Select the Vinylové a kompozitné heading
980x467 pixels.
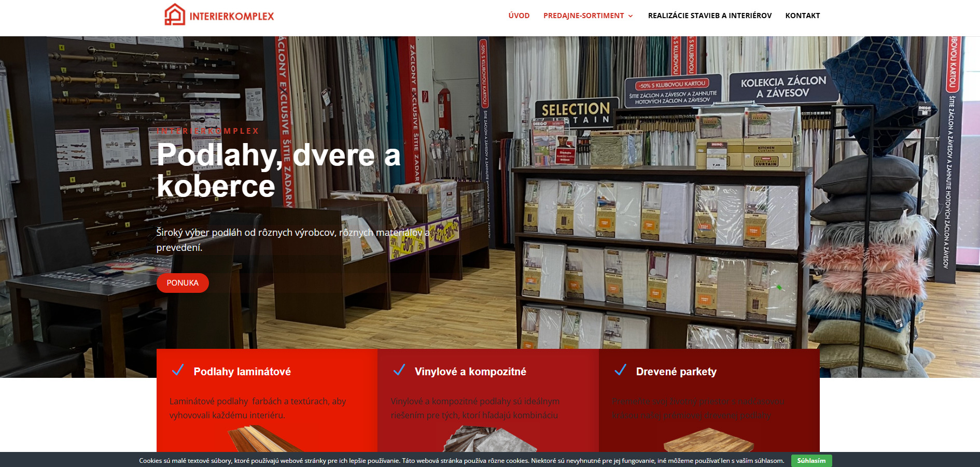(x=470, y=372)
